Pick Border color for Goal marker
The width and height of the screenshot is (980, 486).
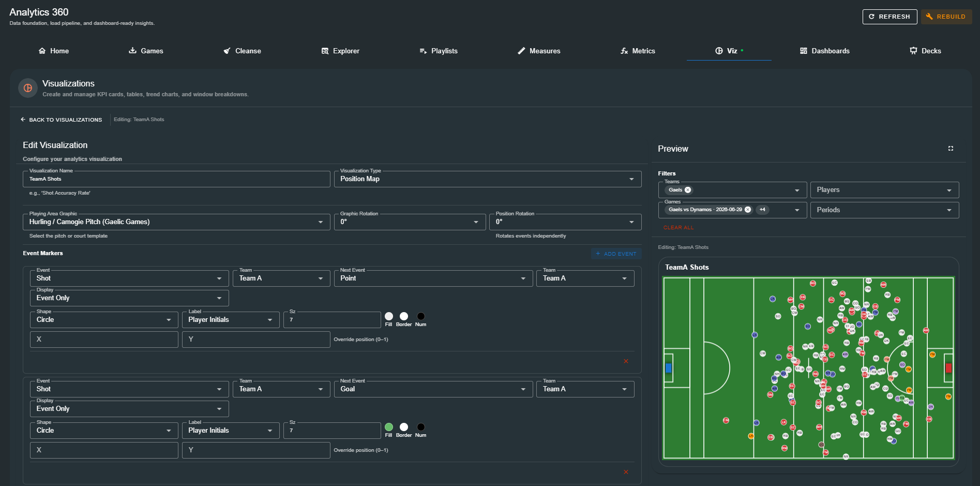(404, 427)
